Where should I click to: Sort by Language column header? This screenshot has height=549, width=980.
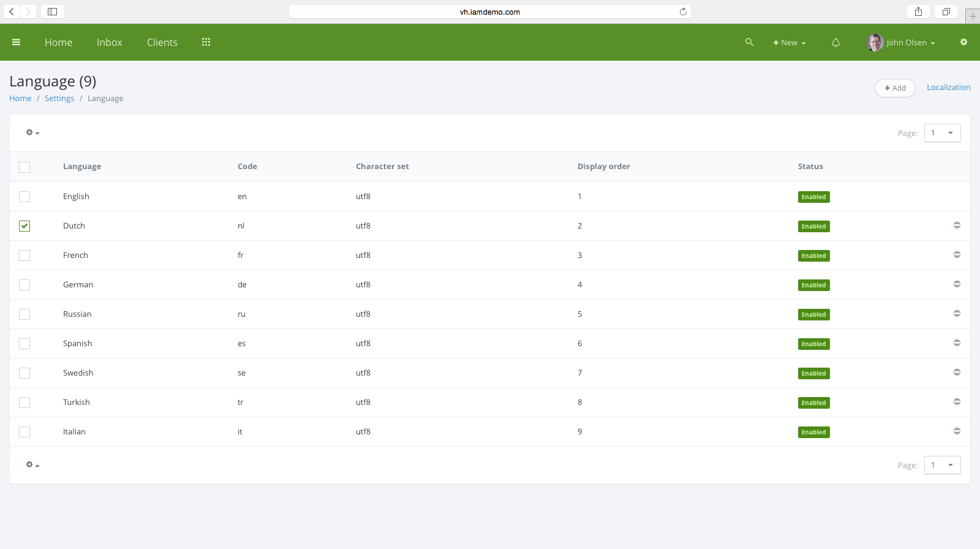coord(82,166)
